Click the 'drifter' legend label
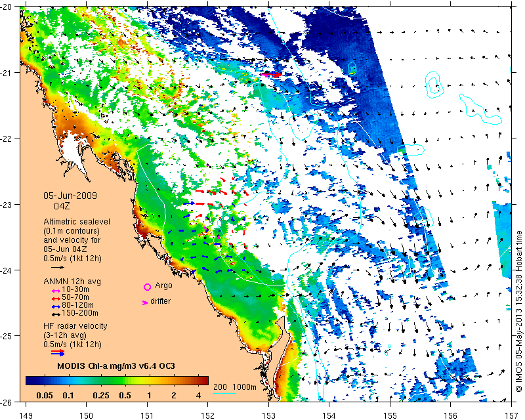Screen dimensions: 525x420 [160, 301]
